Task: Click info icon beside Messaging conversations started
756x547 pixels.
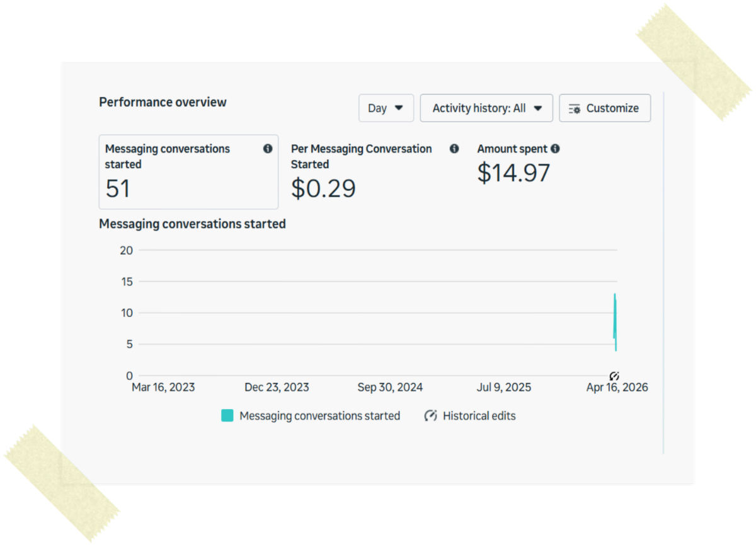Action: (268, 149)
